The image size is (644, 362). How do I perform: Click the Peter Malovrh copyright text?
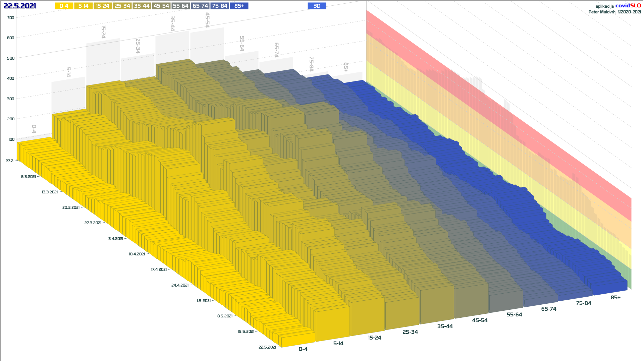[x=614, y=12]
